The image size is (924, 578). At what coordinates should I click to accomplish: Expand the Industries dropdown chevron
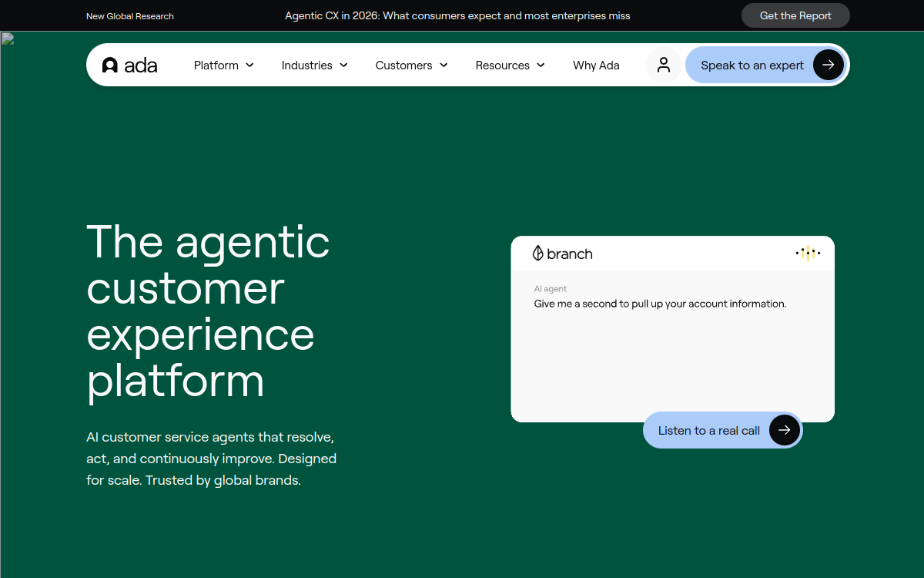click(343, 66)
